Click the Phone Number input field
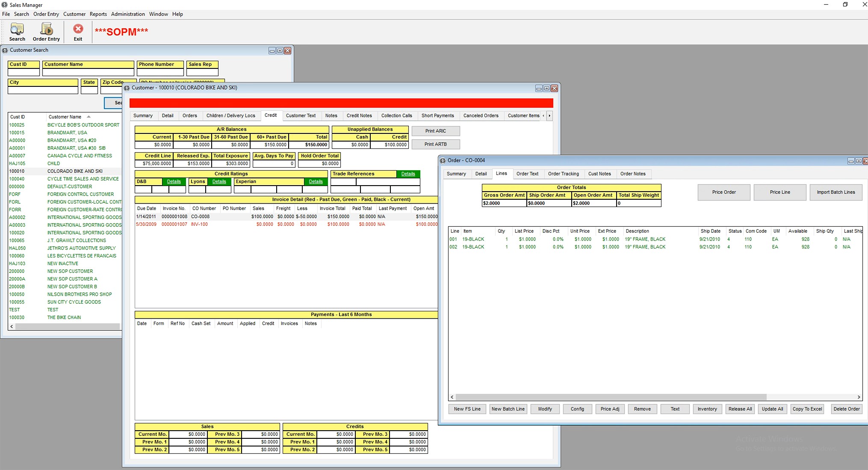Viewport: 868px width, 470px height. pos(160,72)
